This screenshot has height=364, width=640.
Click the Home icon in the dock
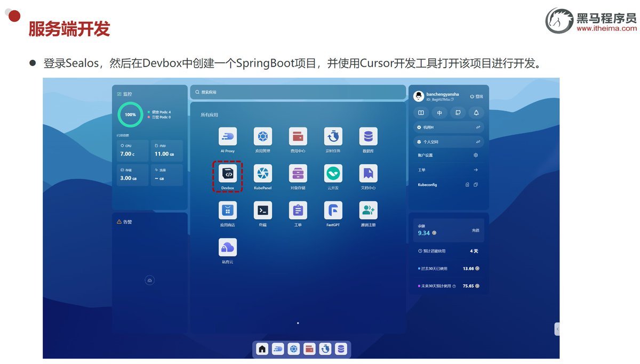pyautogui.click(x=262, y=349)
